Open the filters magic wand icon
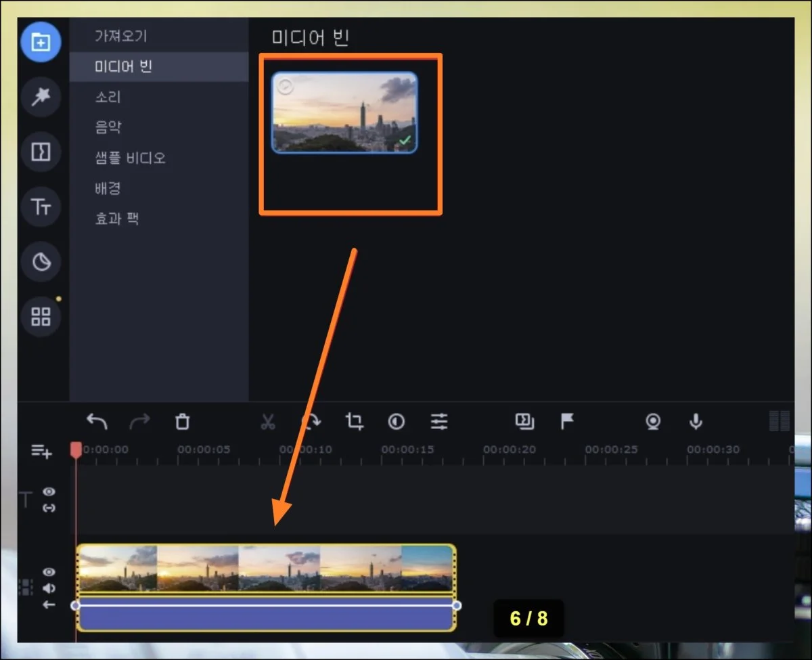 [41, 97]
